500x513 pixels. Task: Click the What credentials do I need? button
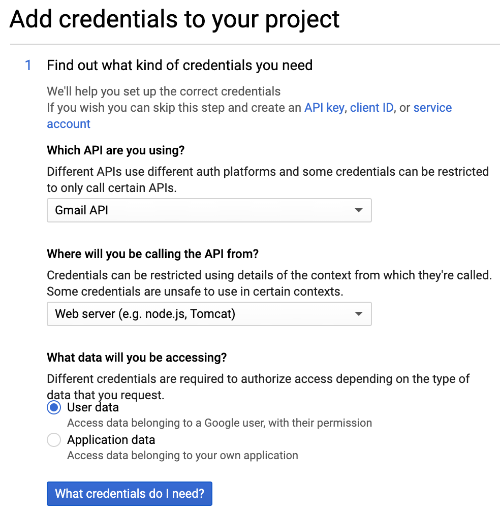[x=129, y=493]
